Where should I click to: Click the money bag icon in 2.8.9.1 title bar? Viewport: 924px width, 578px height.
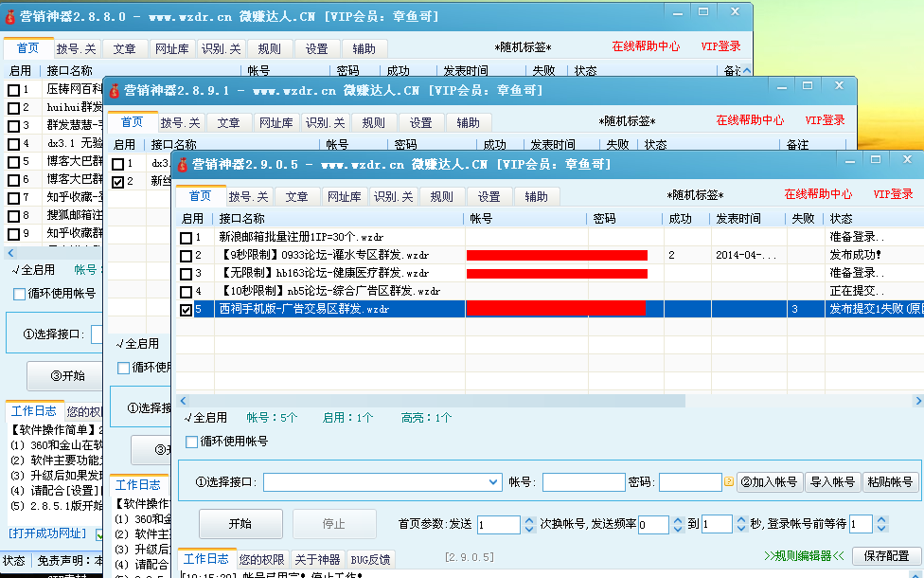(115, 91)
